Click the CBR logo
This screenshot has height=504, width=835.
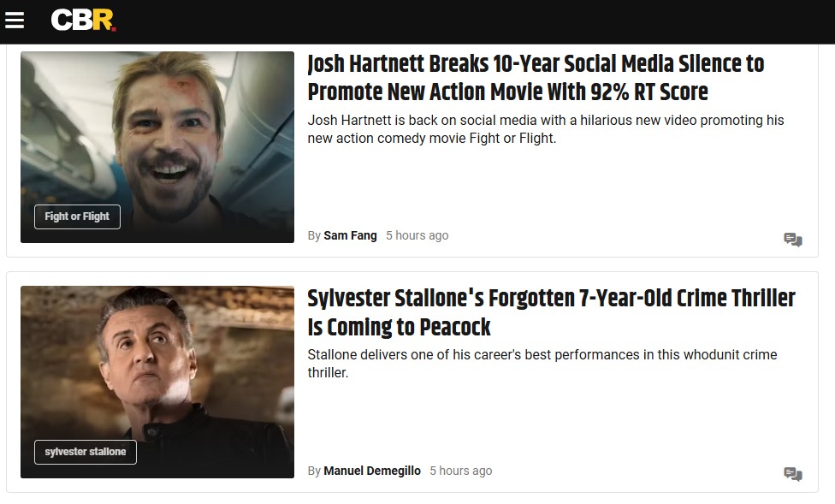click(83, 21)
